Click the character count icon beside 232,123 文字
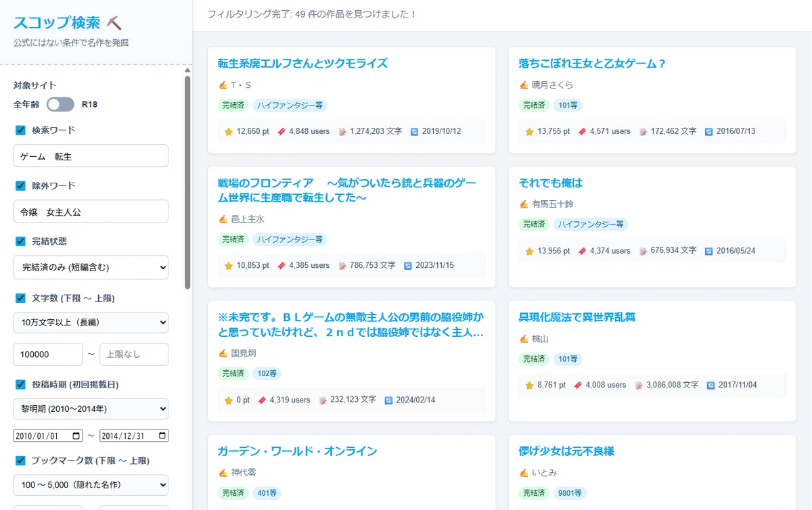This screenshot has height=510, width=812. pos(323,400)
